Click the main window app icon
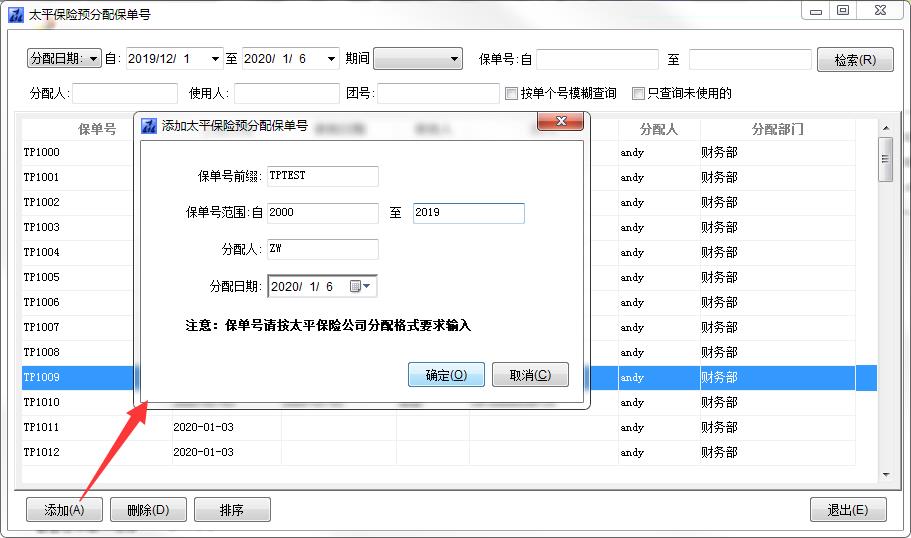The image size is (911, 538). pyautogui.click(x=15, y=14)
